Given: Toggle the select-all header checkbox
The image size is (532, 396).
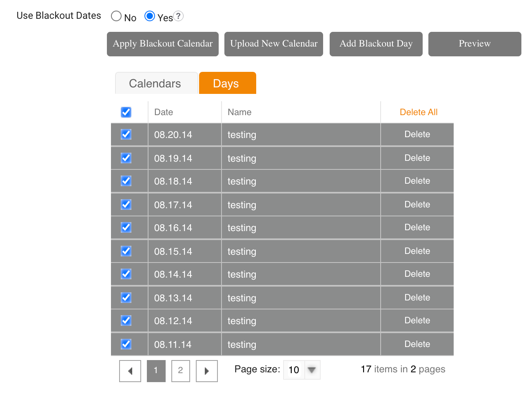Looking at the screenshot, I should click(x=126, y=112).
